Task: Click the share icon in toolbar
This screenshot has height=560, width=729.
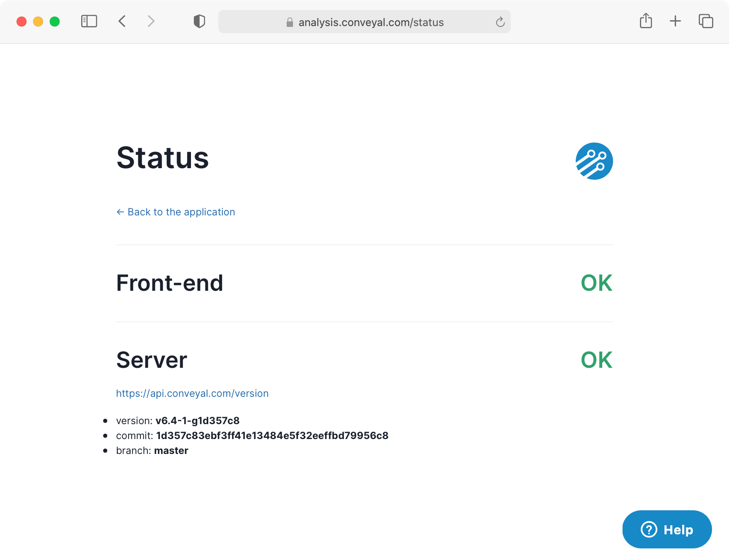Action: pyautogui.click(x=645, y=21)
